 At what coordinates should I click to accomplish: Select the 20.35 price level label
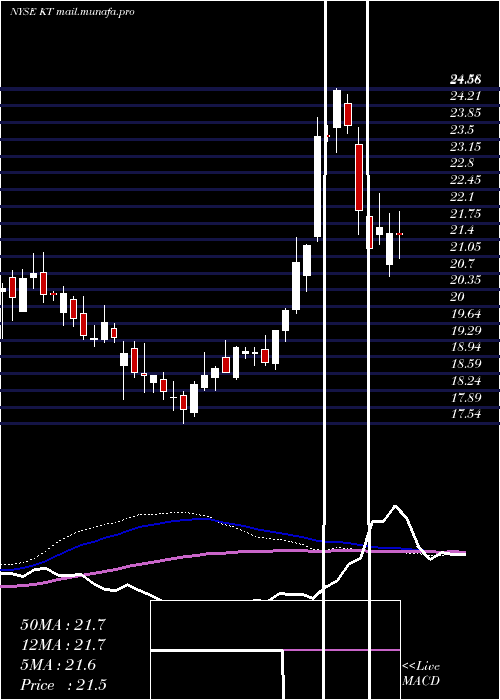[x=465, y=280]
